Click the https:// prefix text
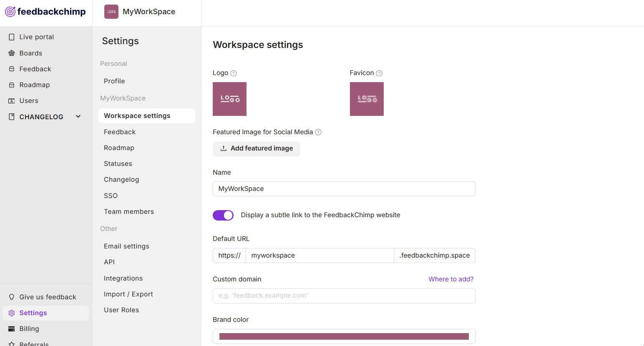 click(229, 256)
